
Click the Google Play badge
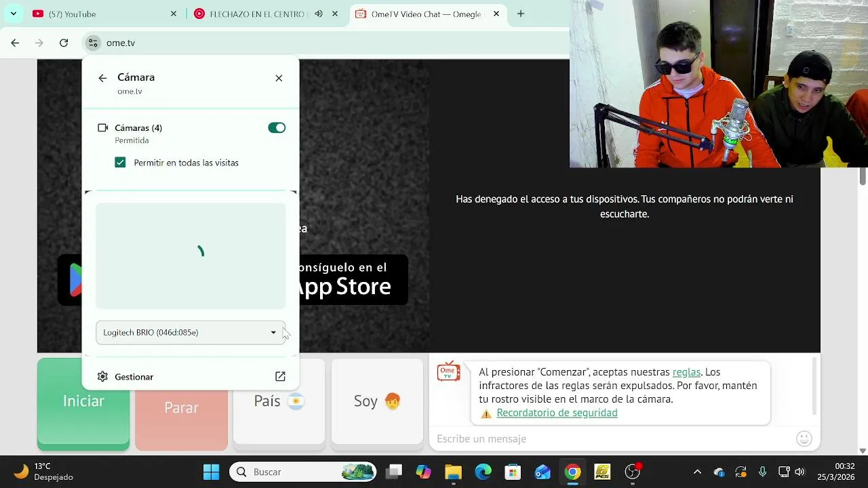coord(70,279)
